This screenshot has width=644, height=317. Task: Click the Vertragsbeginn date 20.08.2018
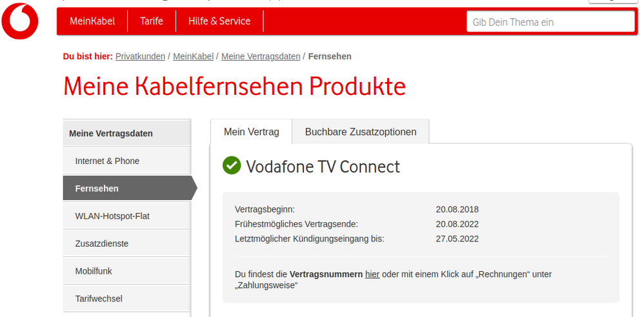click(457, 209)
